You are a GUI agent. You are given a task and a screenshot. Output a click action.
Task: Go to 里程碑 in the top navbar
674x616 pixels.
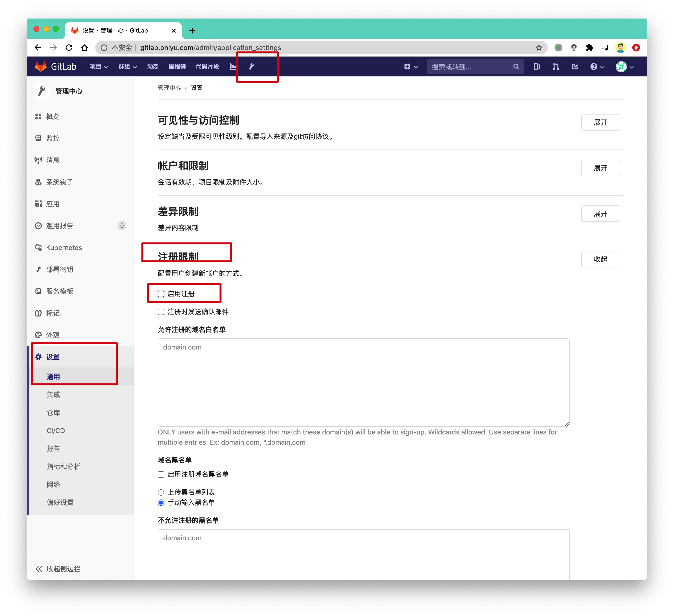point(177,67)
